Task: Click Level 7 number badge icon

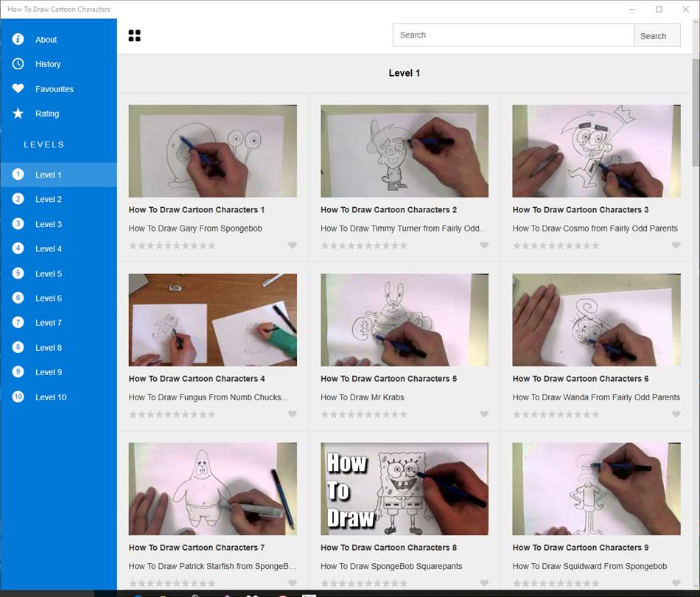Action: click(18, 322)
